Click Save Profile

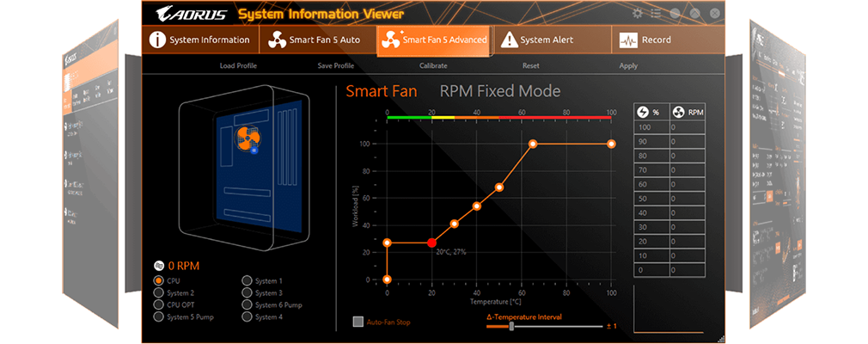click(x=335, y=65)
